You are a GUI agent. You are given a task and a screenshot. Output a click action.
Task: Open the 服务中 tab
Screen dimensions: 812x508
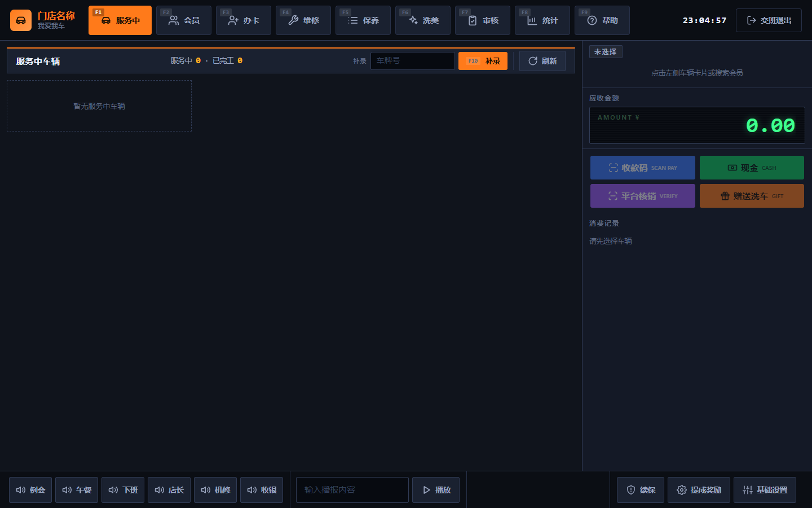coord(120,20)
